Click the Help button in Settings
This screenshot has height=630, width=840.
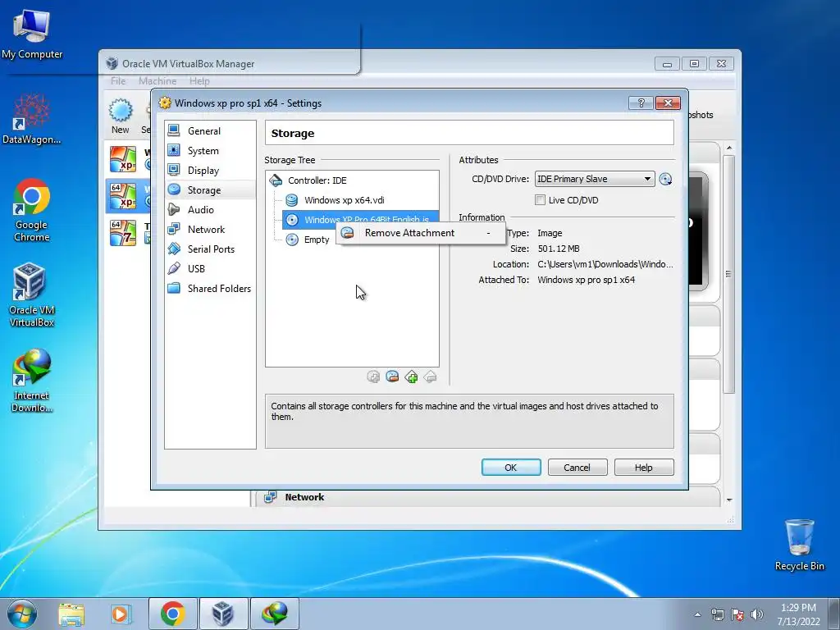click(644, 467)
